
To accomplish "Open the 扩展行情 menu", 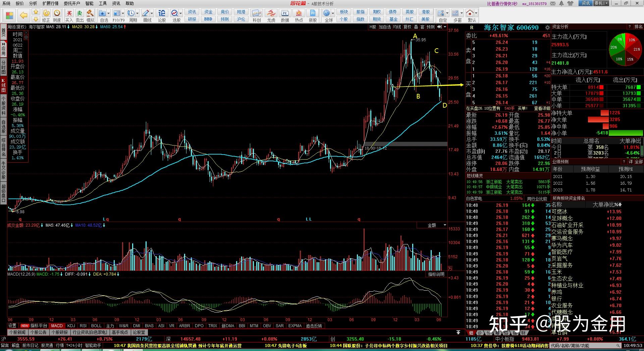I will 50,3.
